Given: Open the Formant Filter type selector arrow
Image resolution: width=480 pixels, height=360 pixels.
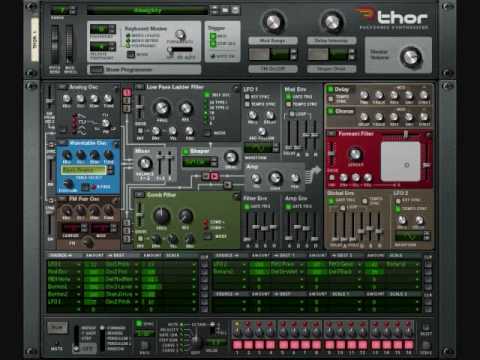Looking at the screenshot, I should 331,134.
